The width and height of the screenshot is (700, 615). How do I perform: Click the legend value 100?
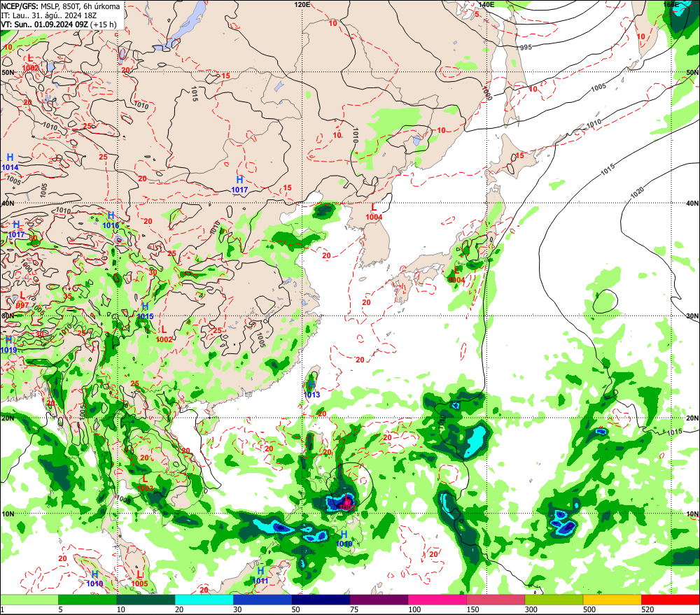pyautogui.click(x=414, y=609)
